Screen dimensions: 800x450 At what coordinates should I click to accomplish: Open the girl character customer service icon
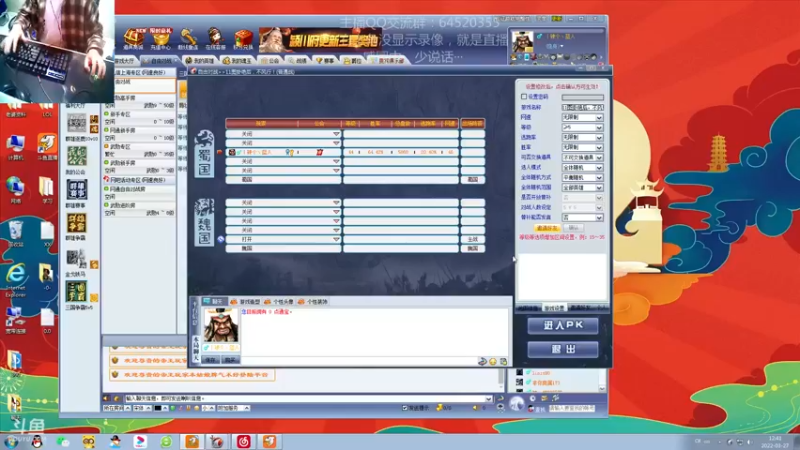(x=215, y=38)
